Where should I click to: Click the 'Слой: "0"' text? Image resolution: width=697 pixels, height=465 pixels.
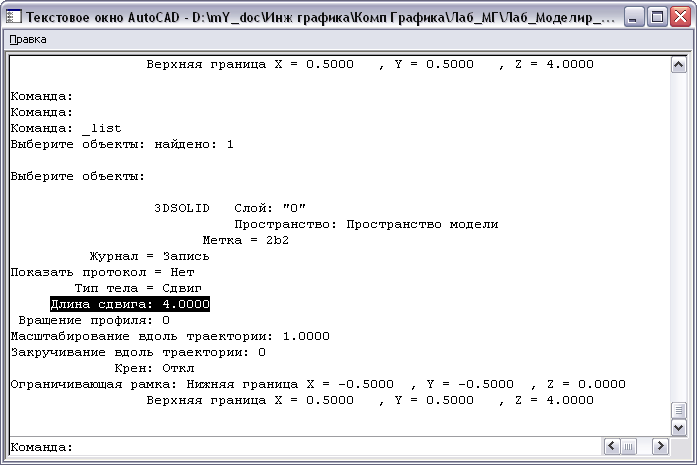[270, 208]
